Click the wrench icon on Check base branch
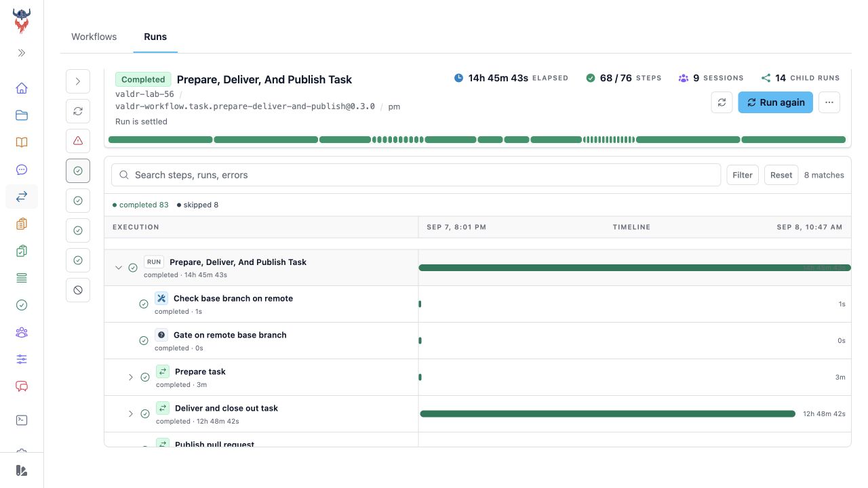This screenshot has width=868, height=488. point(161,298)
